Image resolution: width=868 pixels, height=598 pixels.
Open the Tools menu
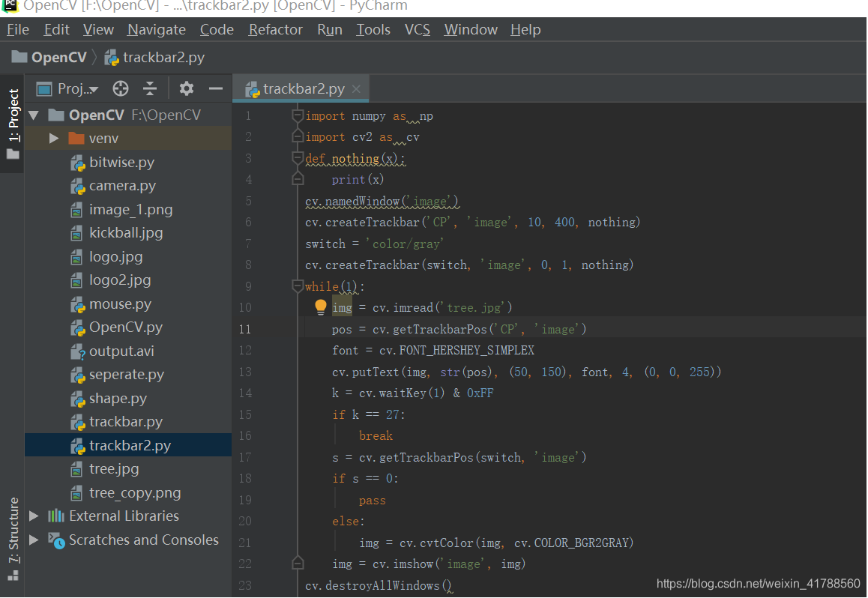(373, 30)
